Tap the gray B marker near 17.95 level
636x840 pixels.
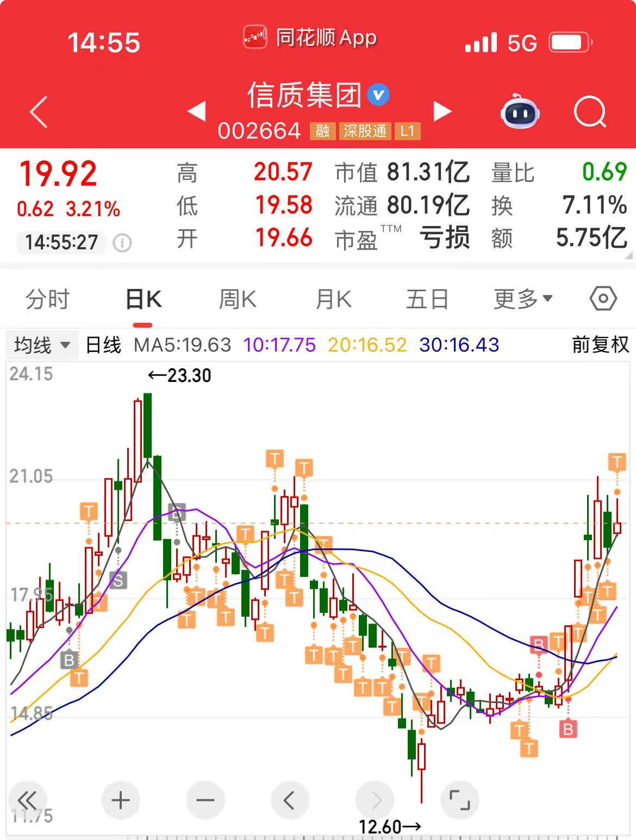[69, 660]
